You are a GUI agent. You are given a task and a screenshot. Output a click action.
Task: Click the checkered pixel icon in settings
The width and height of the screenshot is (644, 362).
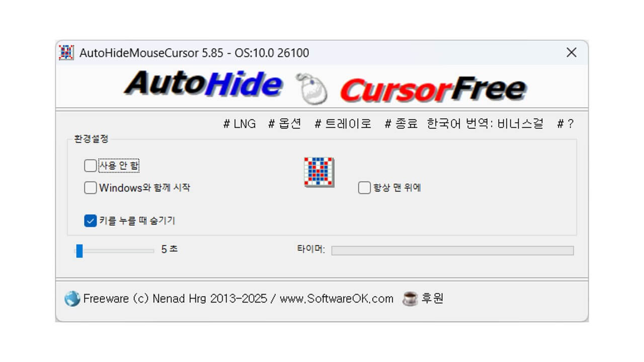coord(319,172)
